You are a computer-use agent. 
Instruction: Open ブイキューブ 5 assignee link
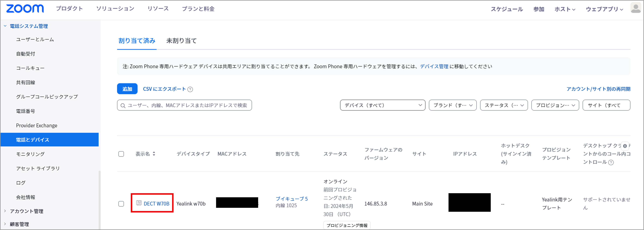[291, 199]
